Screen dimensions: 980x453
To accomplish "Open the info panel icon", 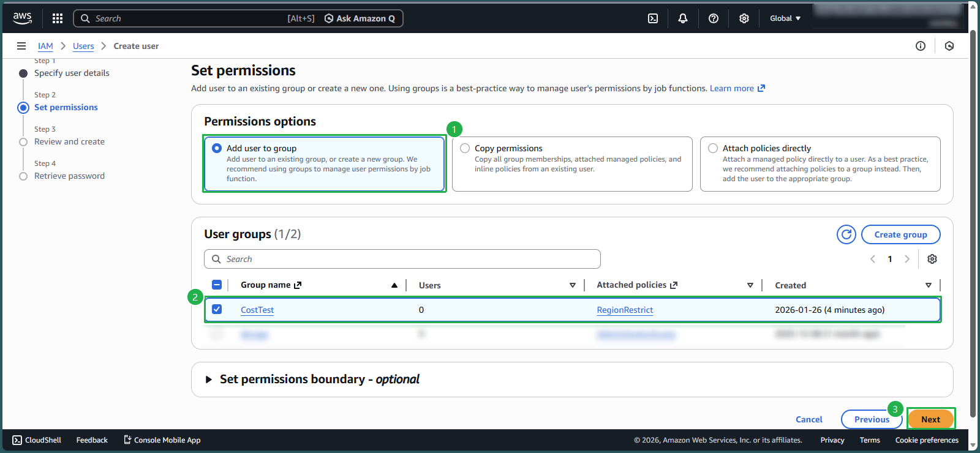I will pyautogui.click(x=921, y=46).
